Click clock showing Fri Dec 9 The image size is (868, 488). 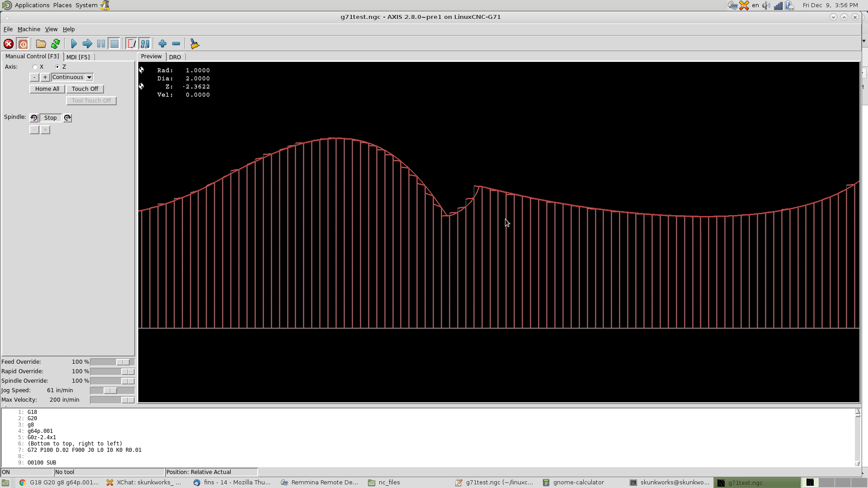click(x=830, y=5)
